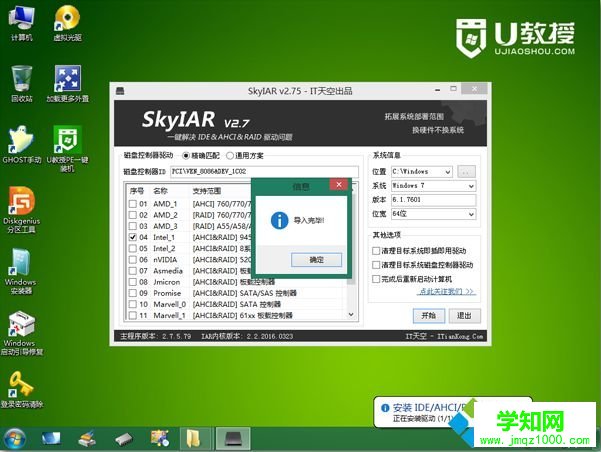Open the folder icon on taskbar

195,439
